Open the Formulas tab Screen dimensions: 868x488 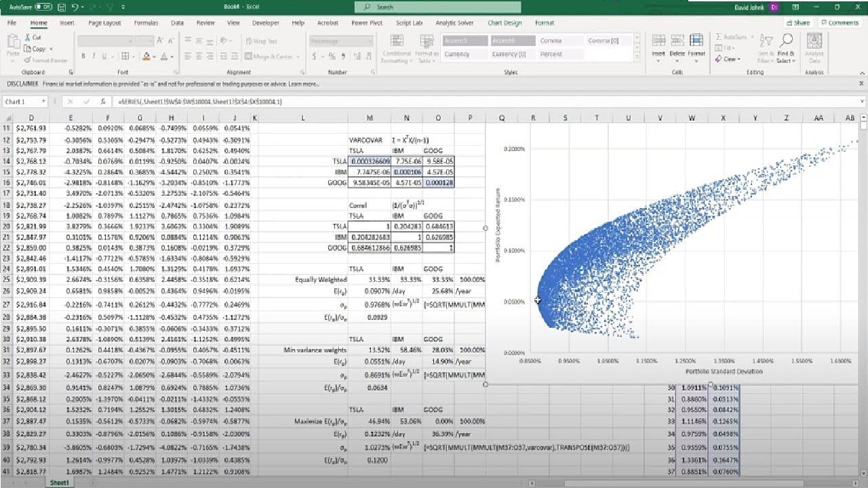(146, 22)
